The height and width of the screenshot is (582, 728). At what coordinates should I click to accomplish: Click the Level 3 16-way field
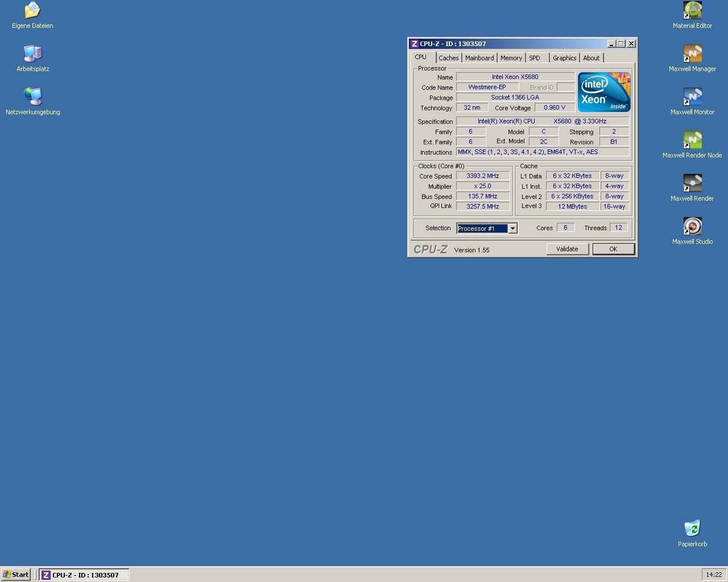coord(614,206)
